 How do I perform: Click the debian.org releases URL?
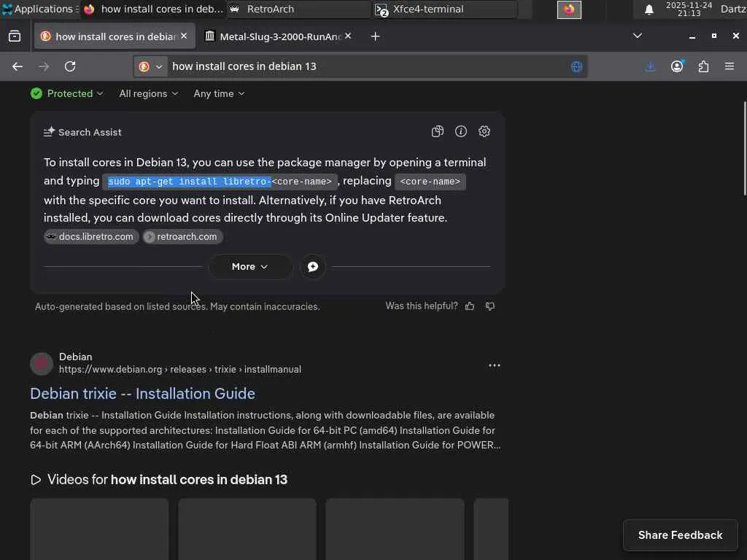[180, 370]
